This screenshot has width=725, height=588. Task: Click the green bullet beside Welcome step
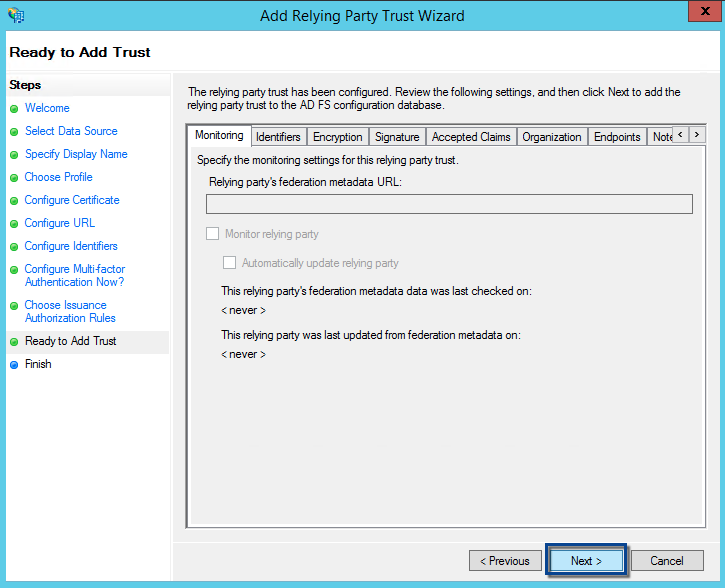coord(14,109)
